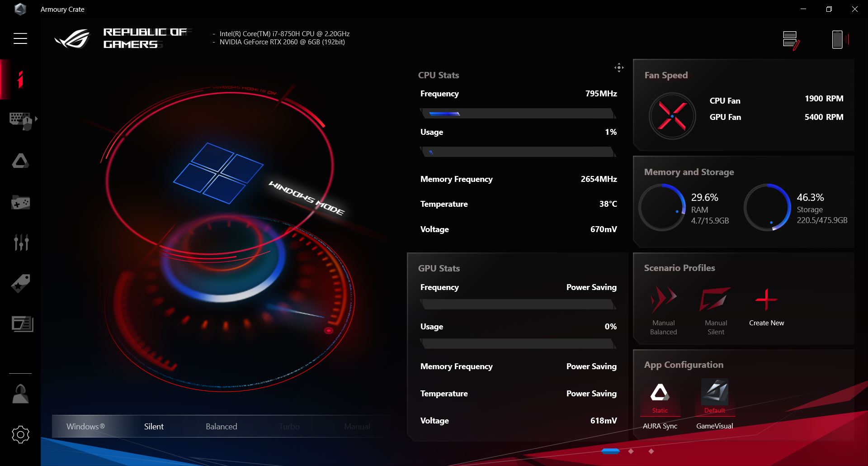Select the Home dashboard sidebar icon

pyautogui.click(x=20, y=80)
